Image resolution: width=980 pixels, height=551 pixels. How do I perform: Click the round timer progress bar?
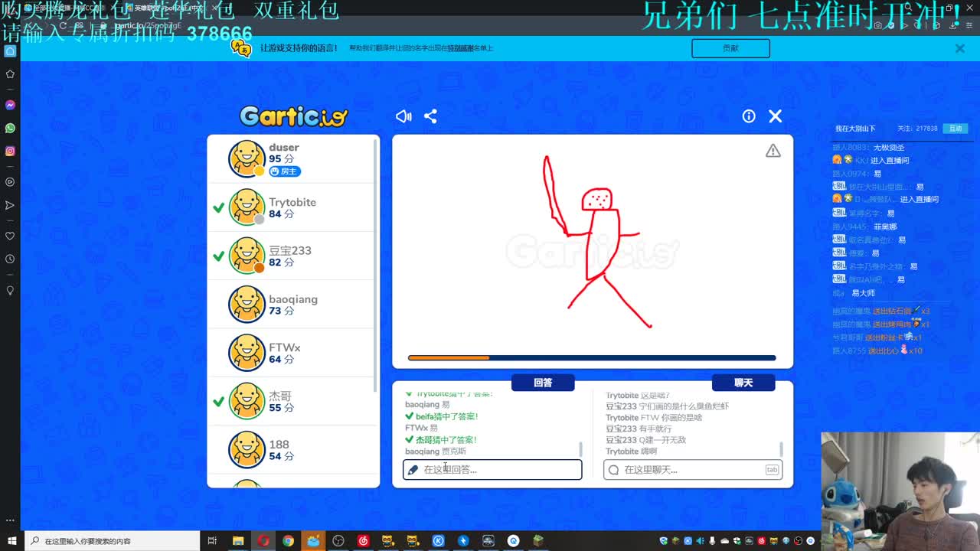pos(592,357)
